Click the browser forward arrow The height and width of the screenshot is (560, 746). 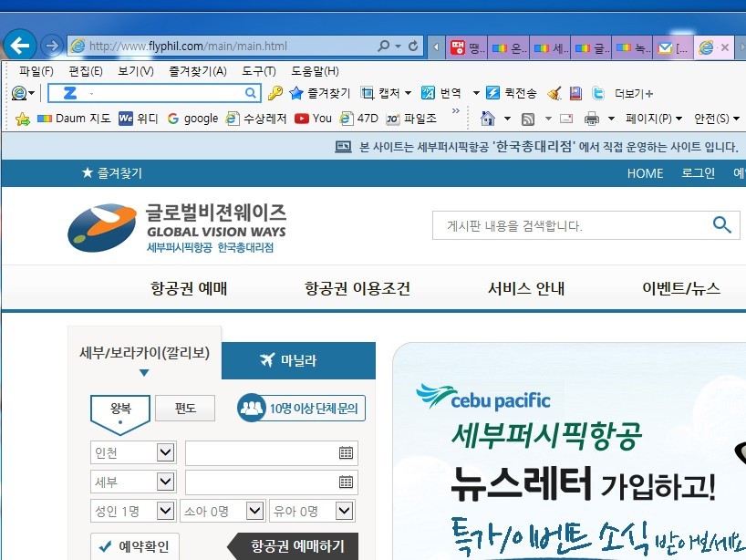click(52, 46)
